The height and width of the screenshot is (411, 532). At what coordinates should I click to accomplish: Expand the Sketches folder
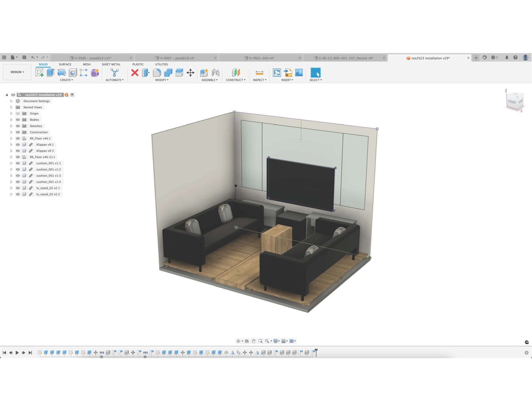11,126
